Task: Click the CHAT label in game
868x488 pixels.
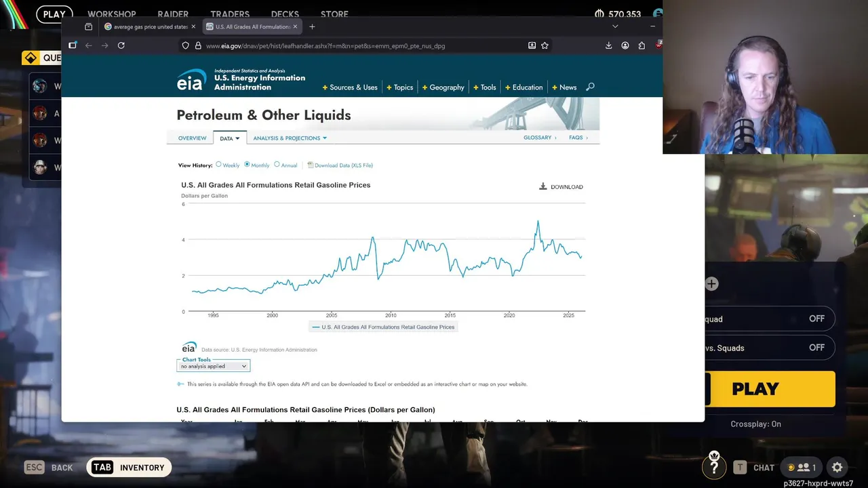Action: [764, 468]
